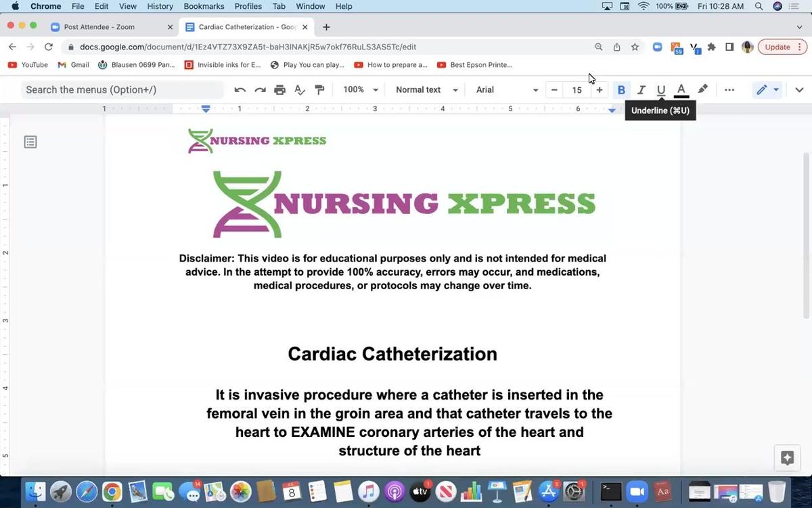This screenshot has width=812, height=508.
Task: Close the Cardiac Catheterization tab
Action: pyautogui.click(x=305, y=27)
